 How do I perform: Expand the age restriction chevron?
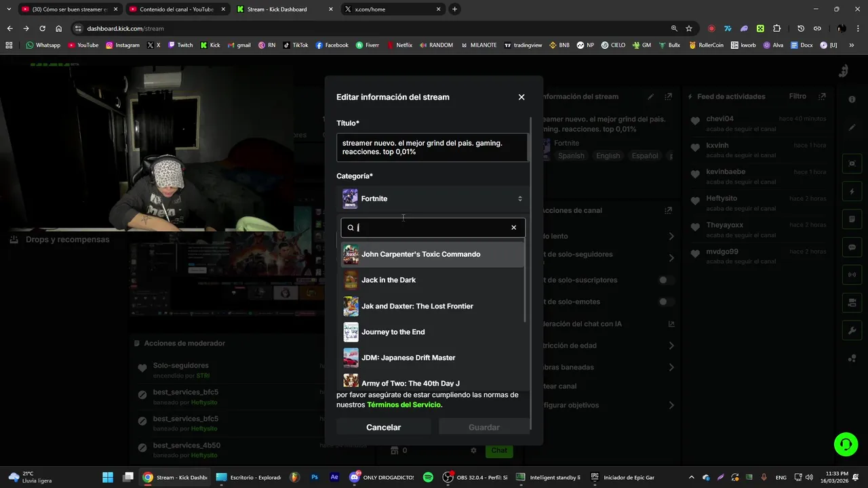click(671, 346)
